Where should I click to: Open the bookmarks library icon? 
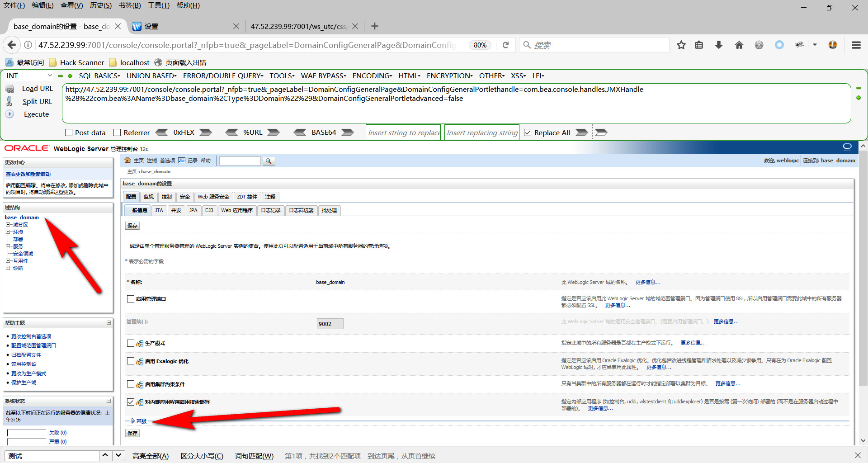(699, 45)
